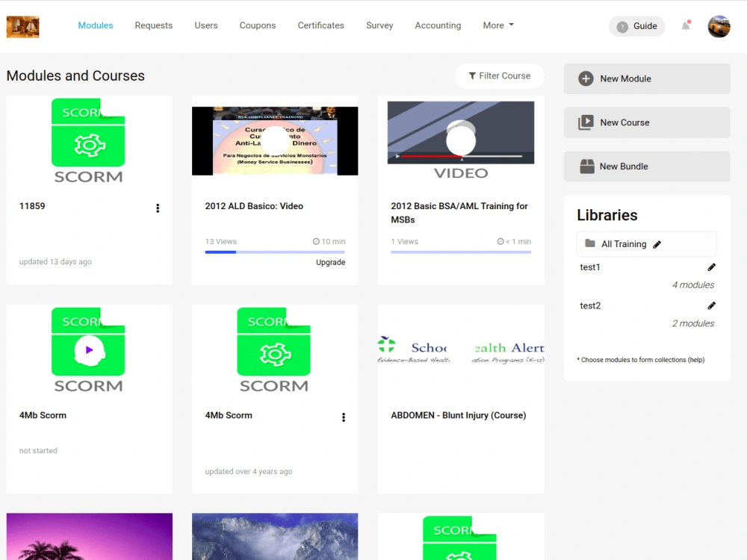Open the mountain landscape thumbnail
The width and height of the screenshot is (747, 560).
click(275, 536)
